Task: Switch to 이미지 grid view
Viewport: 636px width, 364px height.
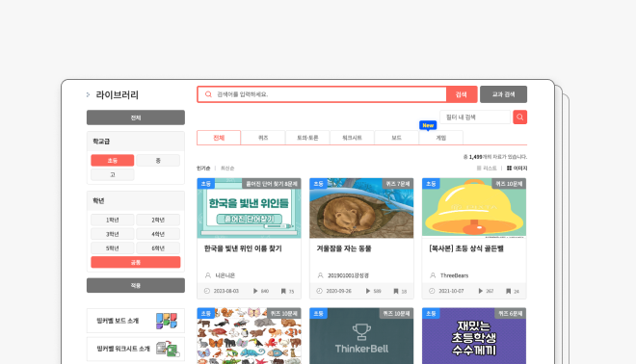Action: click(x=517, y=169)
